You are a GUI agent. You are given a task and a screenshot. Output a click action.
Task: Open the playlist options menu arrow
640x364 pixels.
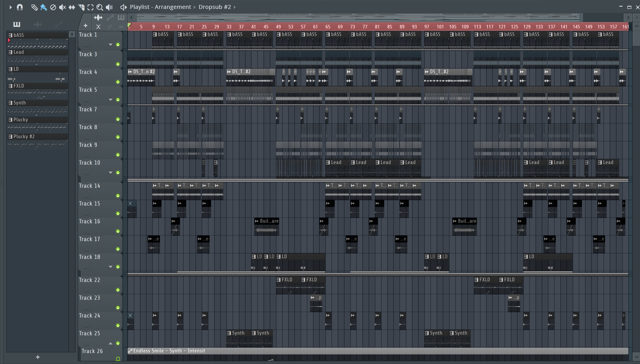click(10, 7)
